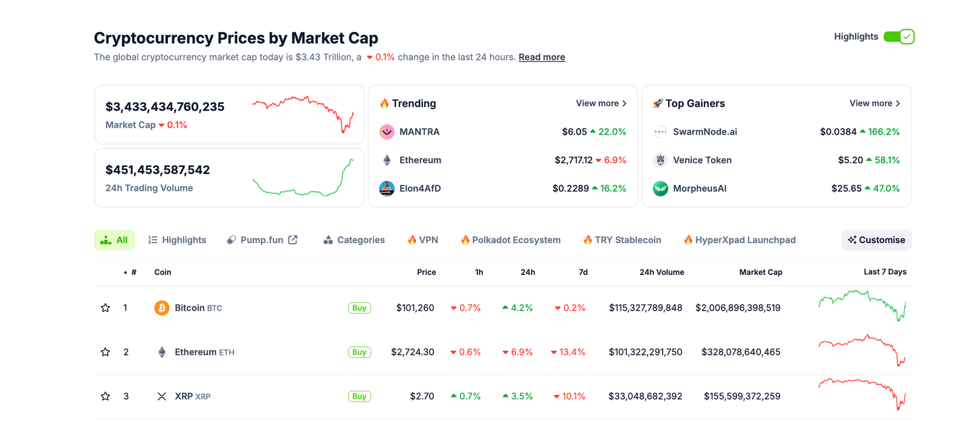Click the SwarmNode.ai icon in Top Gainers
The image size is (980, 421).
[660, 131]
